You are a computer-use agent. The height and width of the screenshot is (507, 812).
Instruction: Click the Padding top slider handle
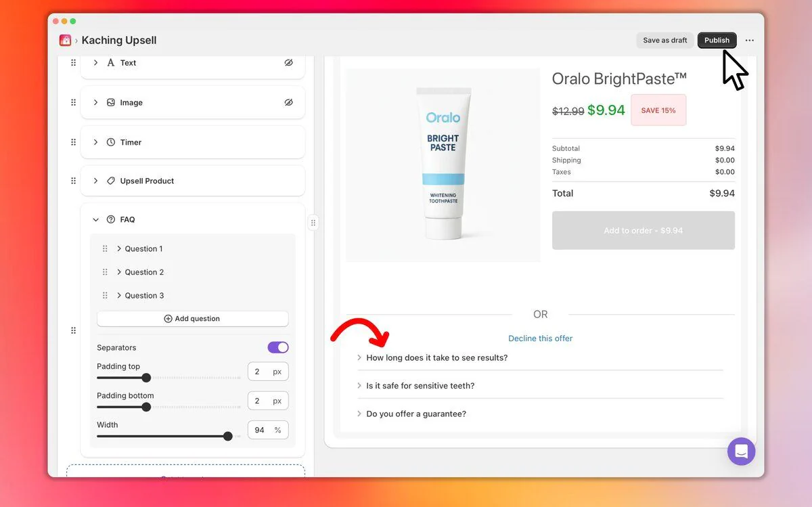tap(146, 378)
